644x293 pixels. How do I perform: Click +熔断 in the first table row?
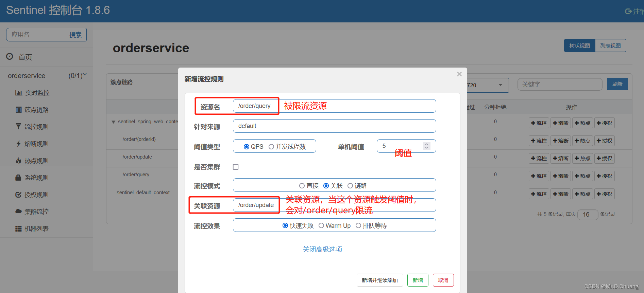(x=561, y=123)
